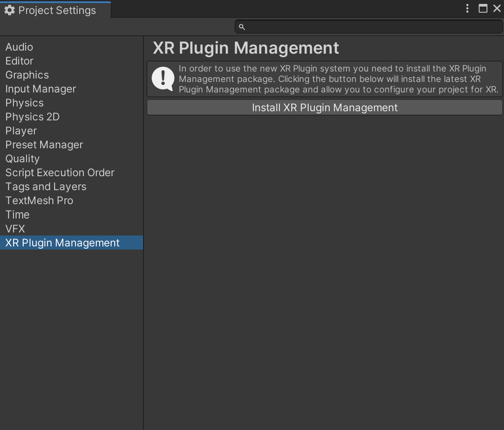This screenshot has height=430, width=504.
Task: Select the Project Settings tab
Action: click(57, 10)
